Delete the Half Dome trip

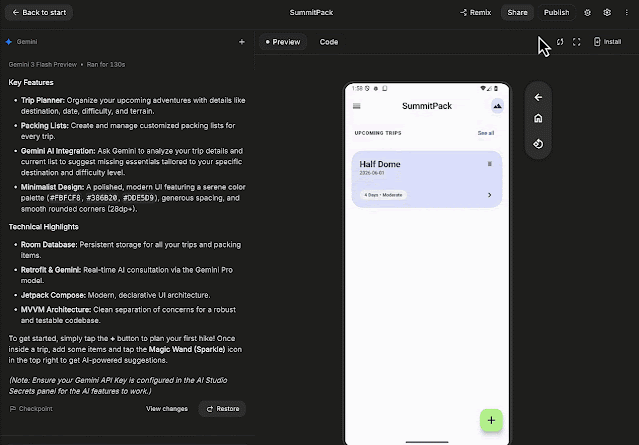pos(489,164)
